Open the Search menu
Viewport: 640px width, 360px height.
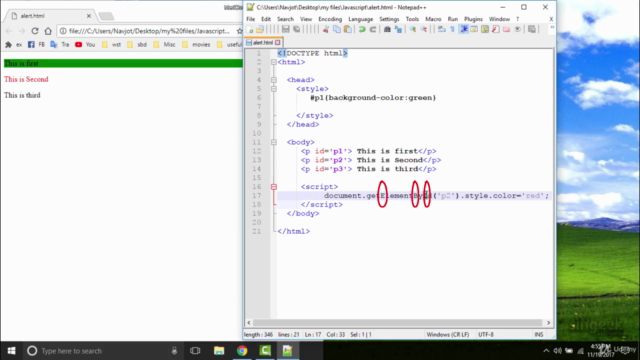(285, 19)
